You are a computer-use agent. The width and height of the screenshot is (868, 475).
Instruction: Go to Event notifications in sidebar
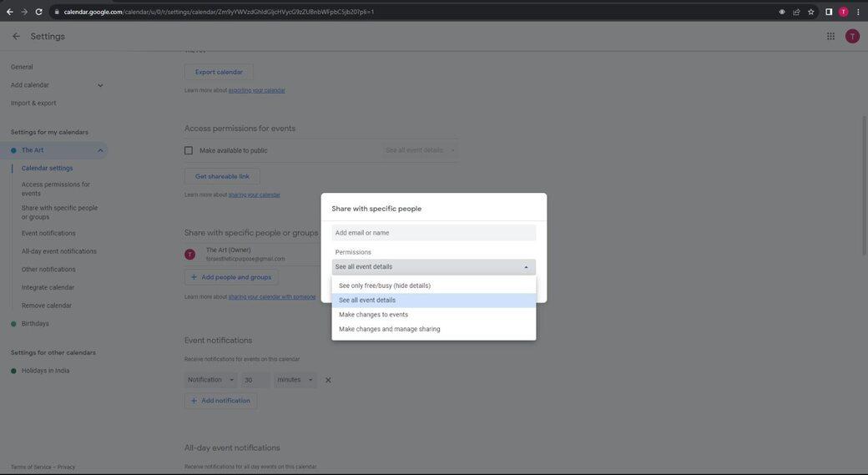click(x=48, y=234)
